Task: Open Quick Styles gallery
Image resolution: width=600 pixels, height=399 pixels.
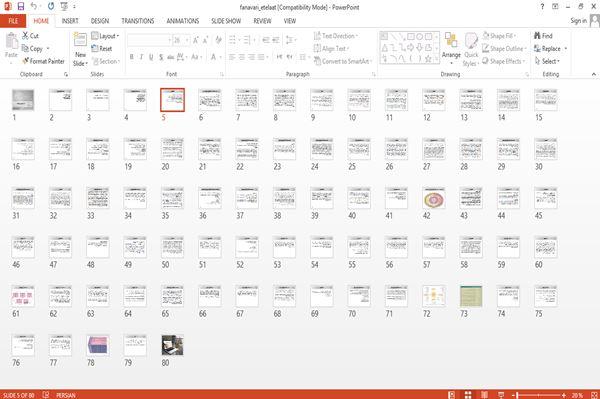Action: (x=471, y=50)
